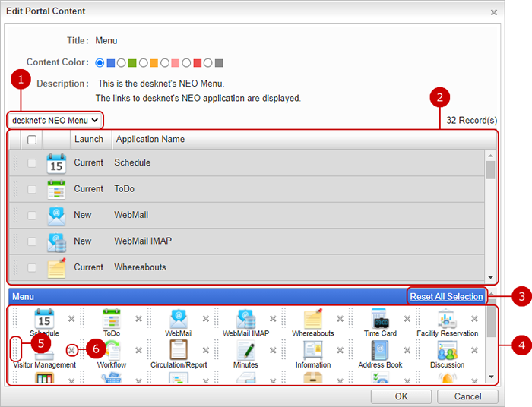Choose the green content color radio button

pyautogui.click(x=121, y=63)
